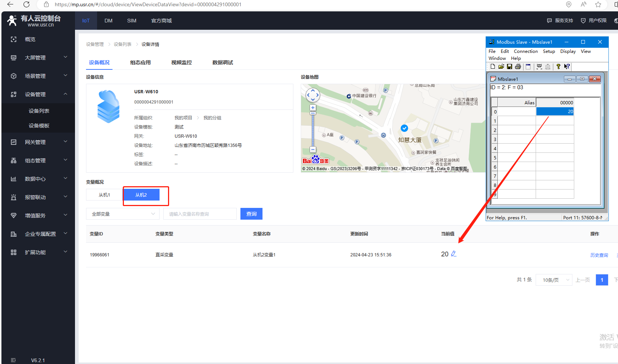Open the Connection menu in Modbus Slave
This screenshot has height=364, width=618.
(525, 51)
